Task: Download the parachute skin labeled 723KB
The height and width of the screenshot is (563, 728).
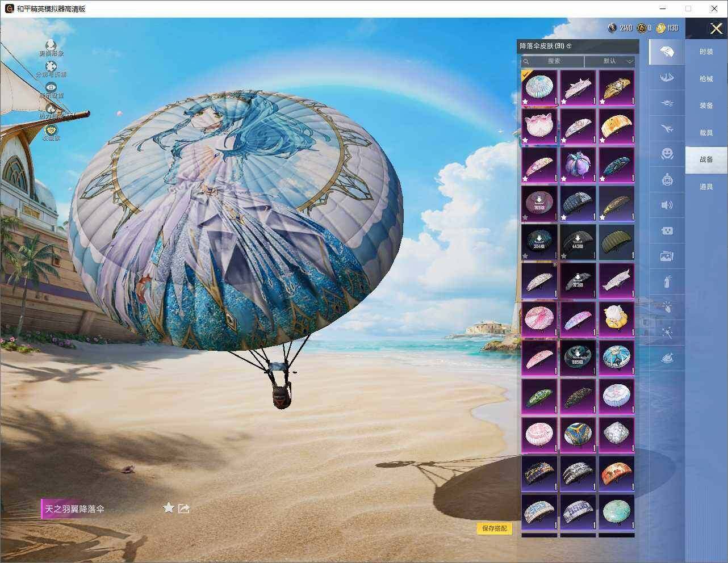Action: click(x=578, y=280)
